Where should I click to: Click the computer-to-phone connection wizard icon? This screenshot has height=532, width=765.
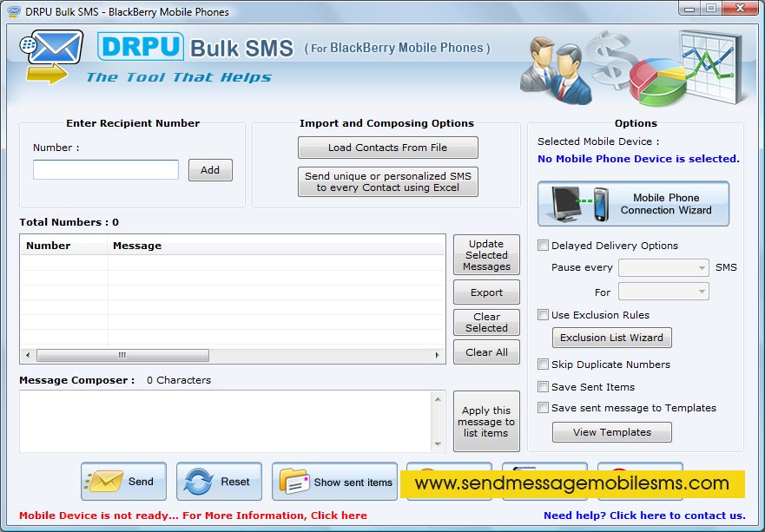point(580,204)
